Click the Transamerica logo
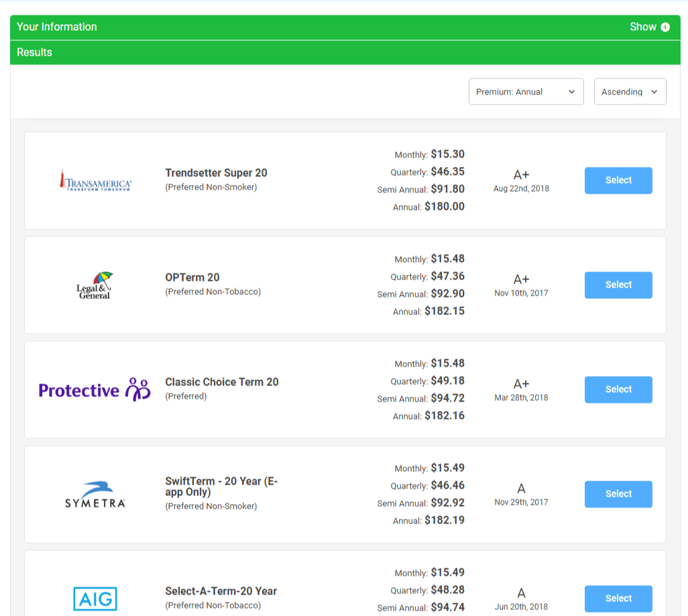 (95, 180)
